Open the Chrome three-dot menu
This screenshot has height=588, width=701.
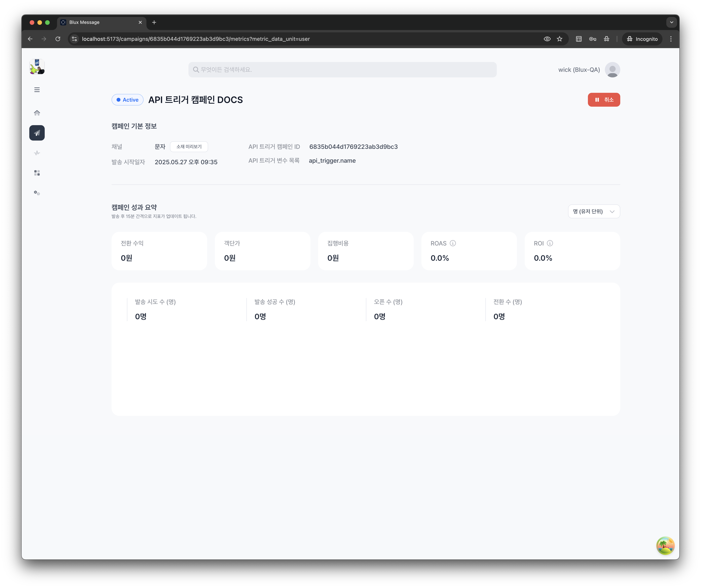[x=671, y=39]
